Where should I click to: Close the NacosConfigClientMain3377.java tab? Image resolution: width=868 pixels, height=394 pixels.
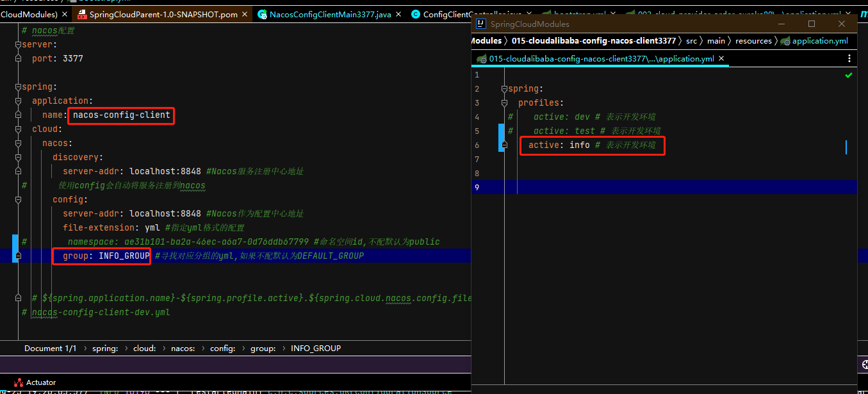click(x=398, y=14)
